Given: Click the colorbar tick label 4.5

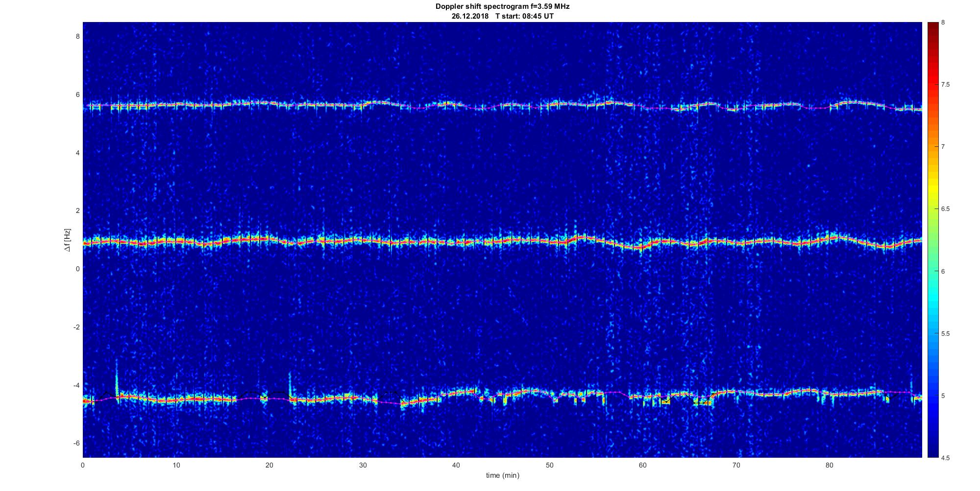Looking at the screenshot, I should tap(945, 458).
